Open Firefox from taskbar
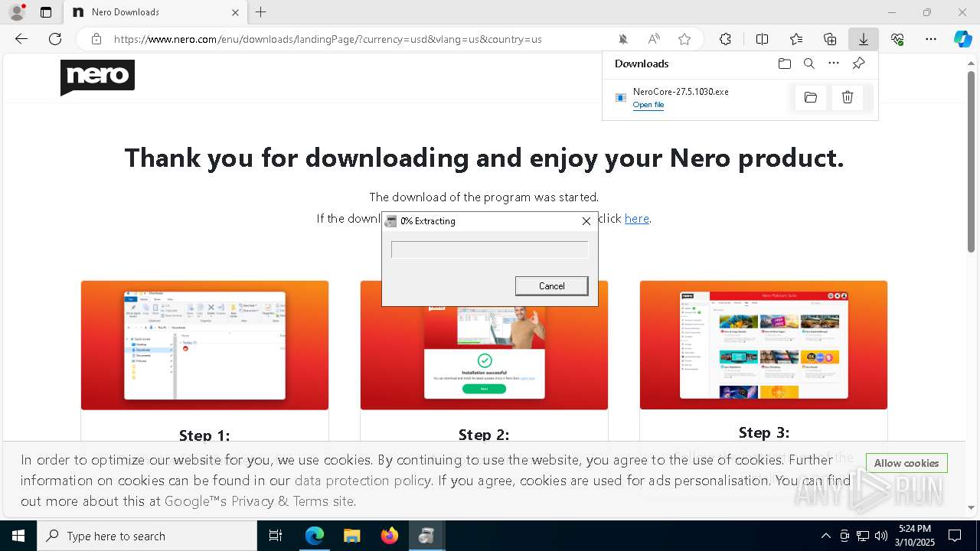This screenshot has width=980, height=551. pyautogui.click(x=390, y=536)
